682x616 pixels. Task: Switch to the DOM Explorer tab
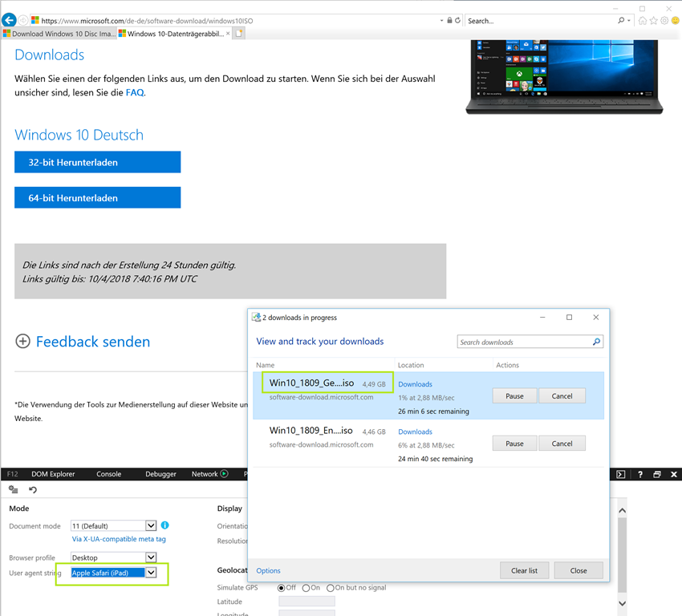(x=51, y=474)
